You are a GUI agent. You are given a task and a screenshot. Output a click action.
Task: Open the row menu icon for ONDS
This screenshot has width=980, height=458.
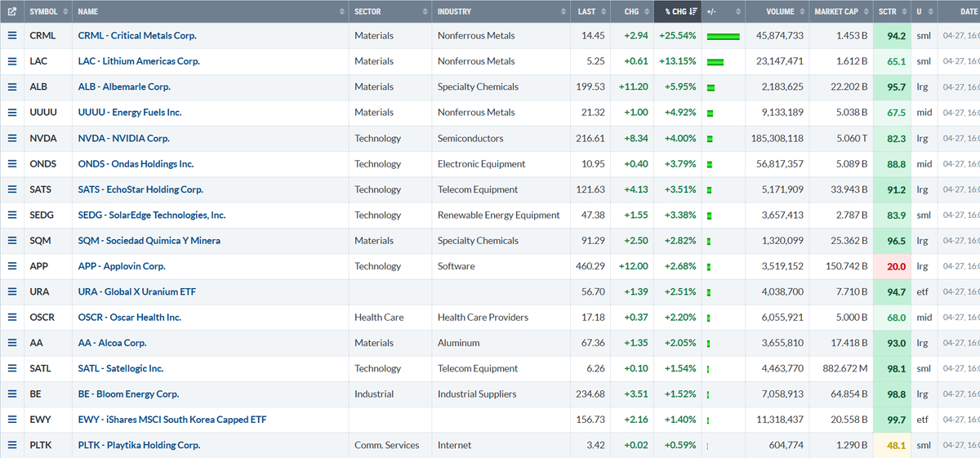coord(12,164)
